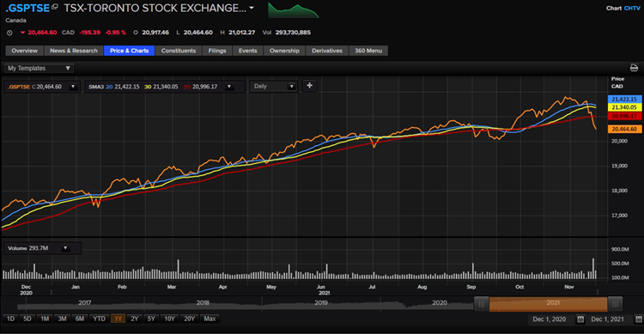Click the volume value 293,730,885
Screen dimensions: 644x334
point(293,33)
